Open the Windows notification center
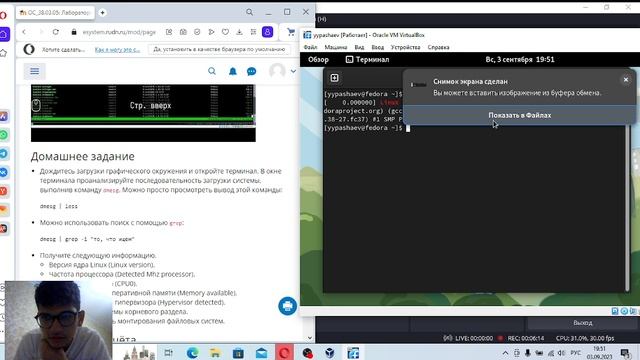 point(625,353)
